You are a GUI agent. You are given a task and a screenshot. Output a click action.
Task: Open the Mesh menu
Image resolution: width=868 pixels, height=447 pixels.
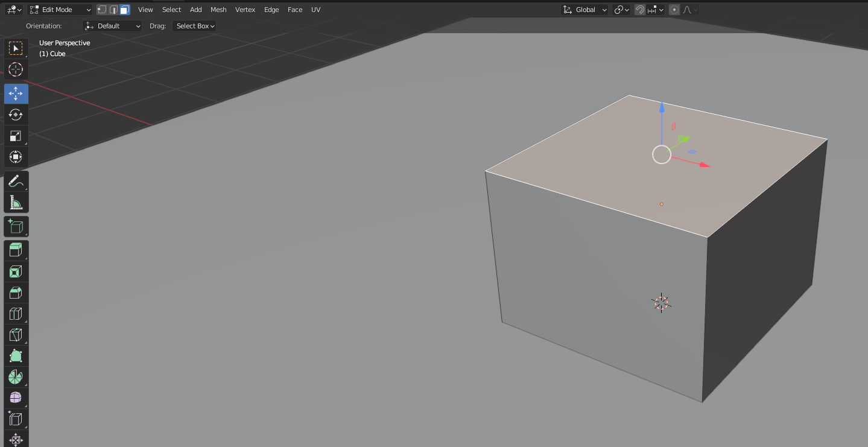coord(218,10)
